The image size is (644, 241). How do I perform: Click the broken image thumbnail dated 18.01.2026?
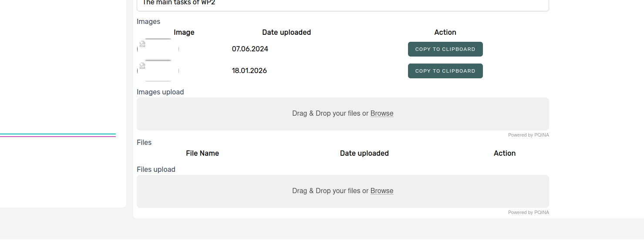click(x=158, y=71)
